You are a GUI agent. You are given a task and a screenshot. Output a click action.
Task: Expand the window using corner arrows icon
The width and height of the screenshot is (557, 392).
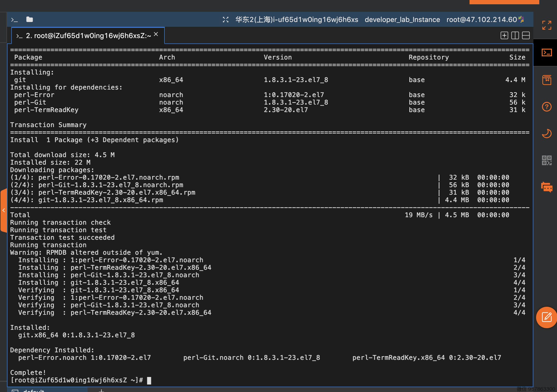pyautogui.click(x=547, y=25)
